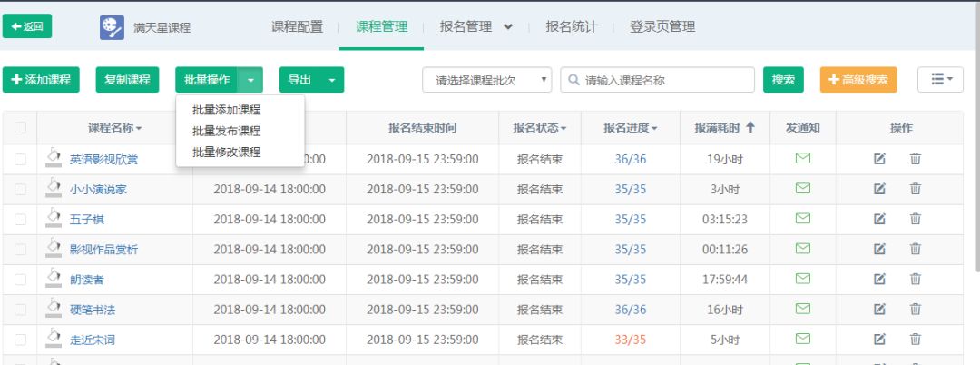Viewport: 980px width, 365px height.
Task: Send notification envelope for 英语影视欣赏
Action: point(802,158)
